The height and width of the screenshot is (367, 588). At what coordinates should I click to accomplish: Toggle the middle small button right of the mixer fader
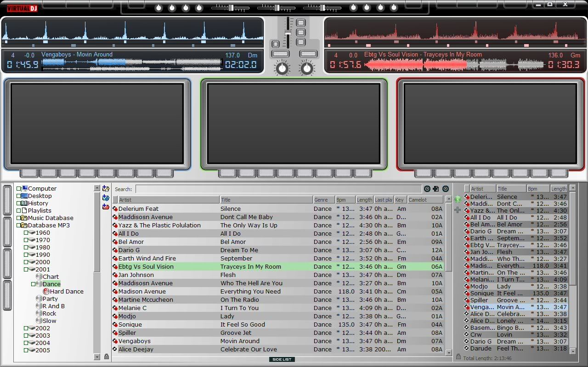coord(301,32)
